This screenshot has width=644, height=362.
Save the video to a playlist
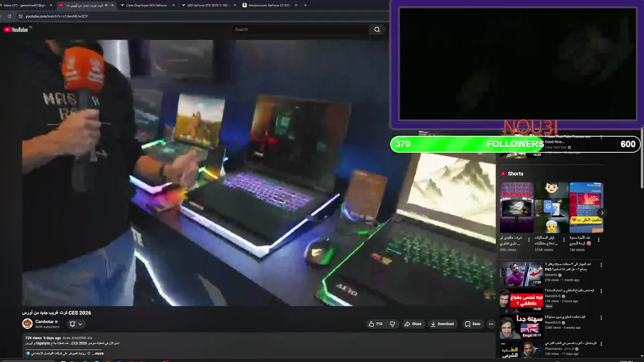tap(472, 324)
